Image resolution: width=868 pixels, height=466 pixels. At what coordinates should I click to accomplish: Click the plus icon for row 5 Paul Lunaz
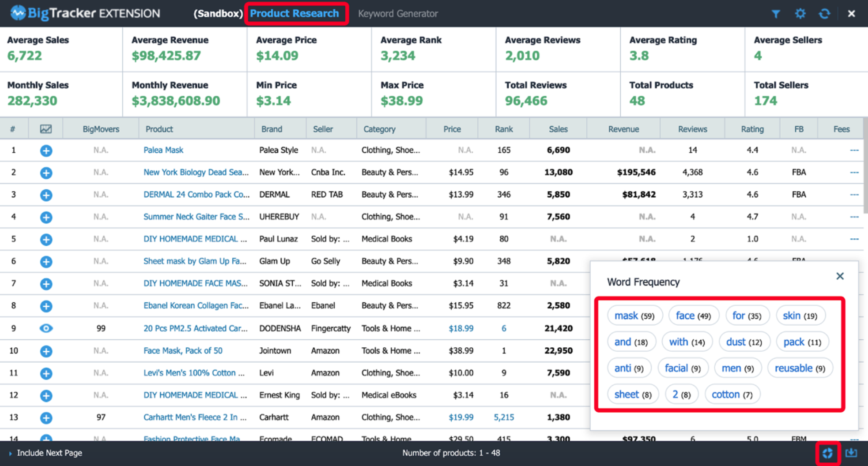(x=46, y=239)
